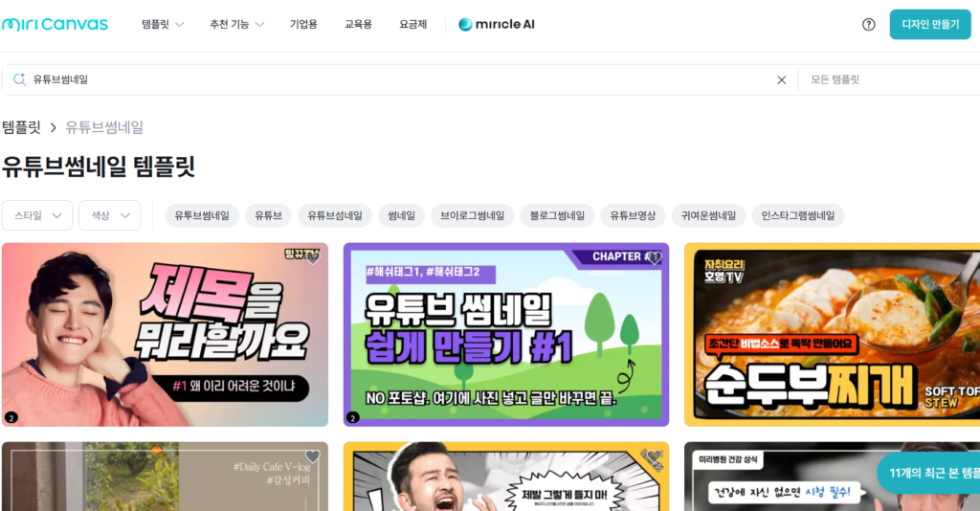Click the AI search magnifier icon
Screen dimensions: 980x511
click(19, 80)
